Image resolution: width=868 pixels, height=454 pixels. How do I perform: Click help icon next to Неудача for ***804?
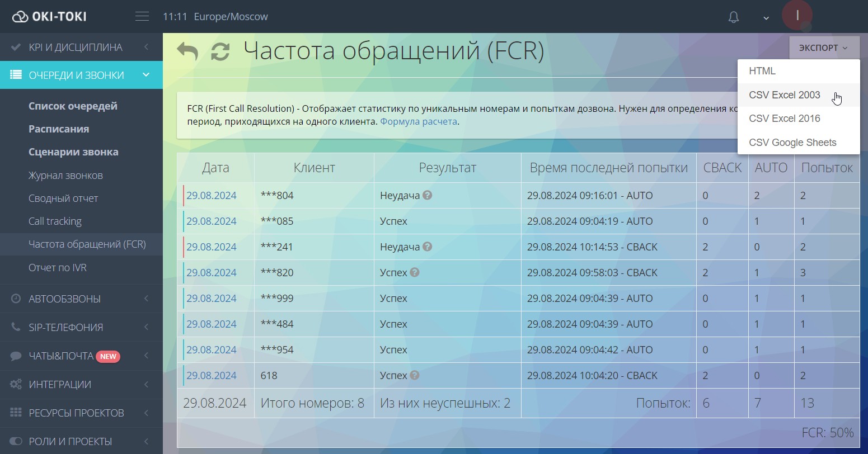[428, 195]
